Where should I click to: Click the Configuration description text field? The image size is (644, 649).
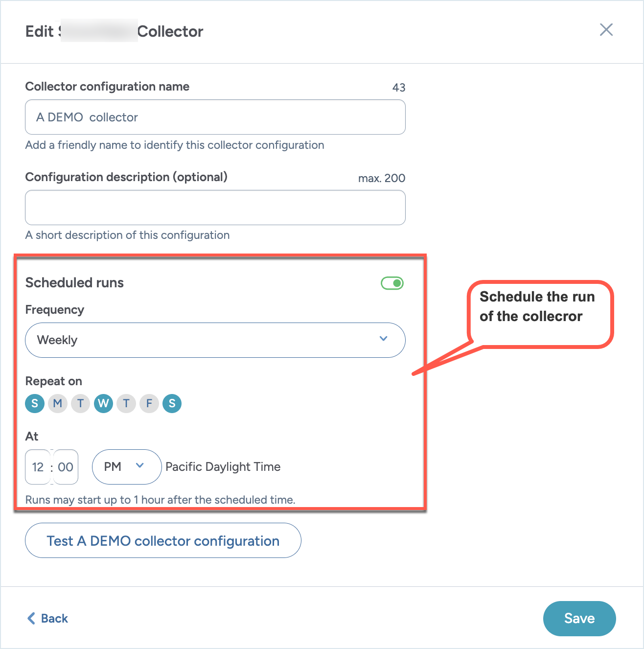215,208
